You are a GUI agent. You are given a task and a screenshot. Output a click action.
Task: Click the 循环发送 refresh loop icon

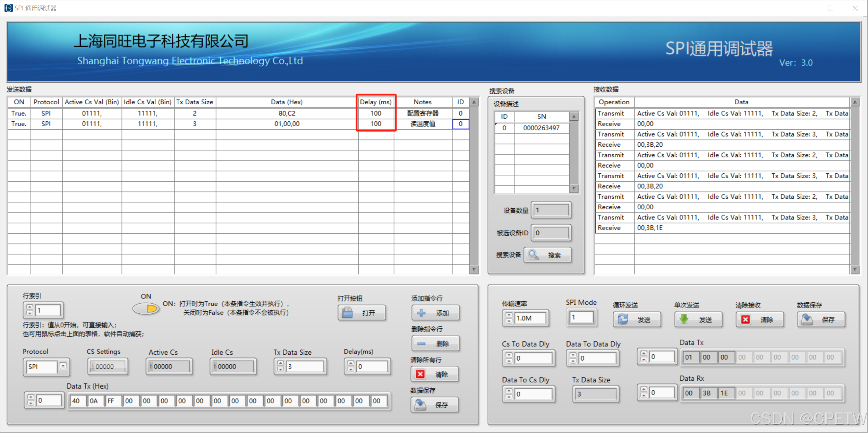tap(623, 319)
